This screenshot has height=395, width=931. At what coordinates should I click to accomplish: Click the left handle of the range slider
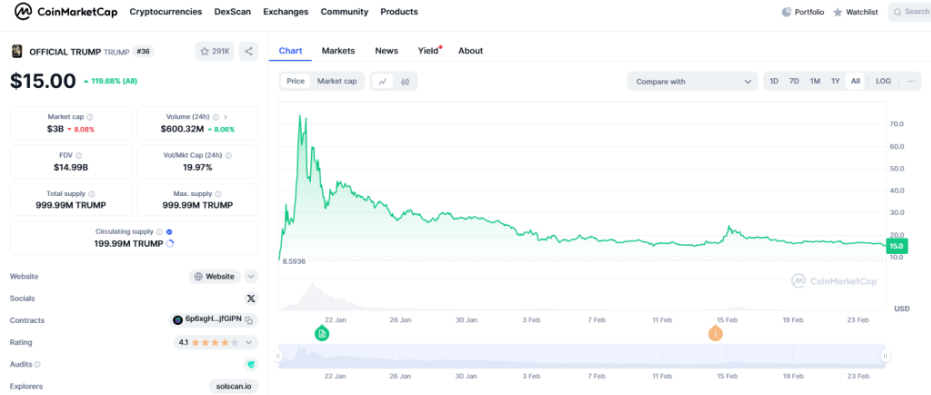click(x=277, y=356)
